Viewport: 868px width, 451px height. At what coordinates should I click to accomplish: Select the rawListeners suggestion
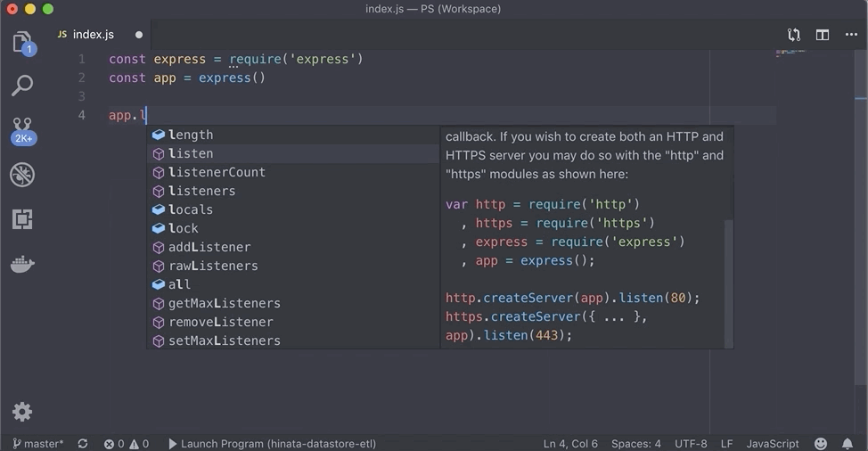point(293,266)
